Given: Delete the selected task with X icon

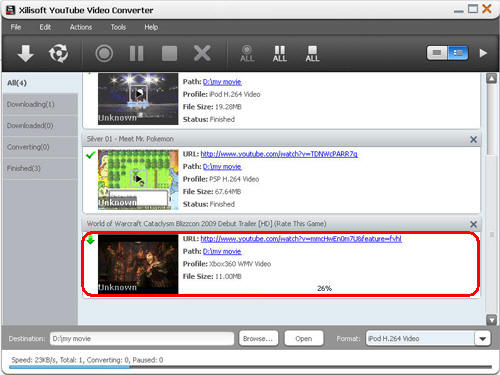Looking at the screenshot, I should 202,53.
